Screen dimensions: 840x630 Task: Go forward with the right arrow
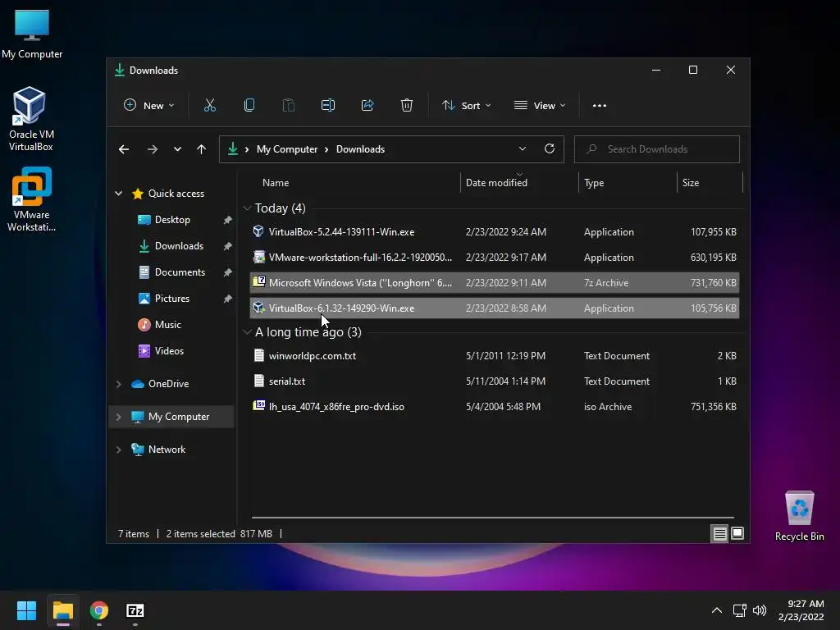[x=153, y=149]
